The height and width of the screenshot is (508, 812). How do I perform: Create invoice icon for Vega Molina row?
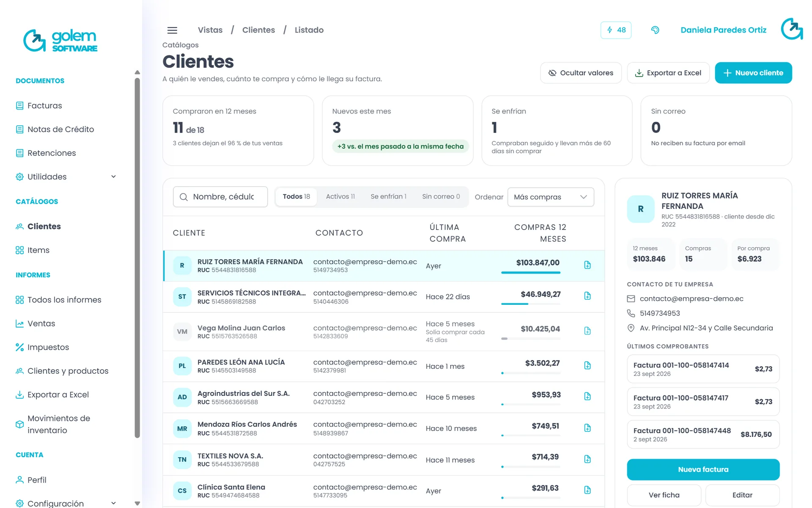587,331
